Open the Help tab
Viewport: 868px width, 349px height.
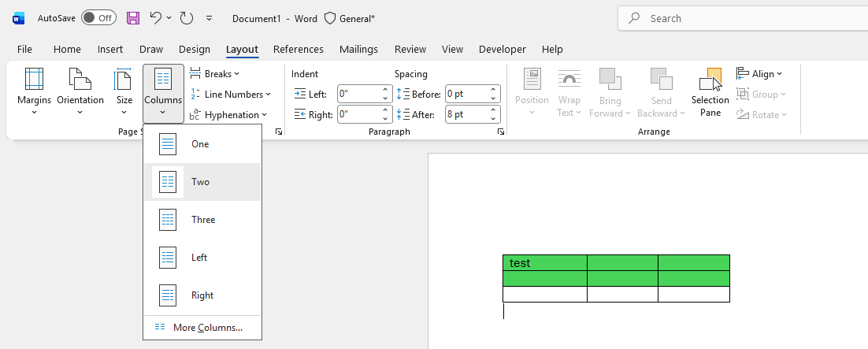pyautogui.click(x=552, y=50)
